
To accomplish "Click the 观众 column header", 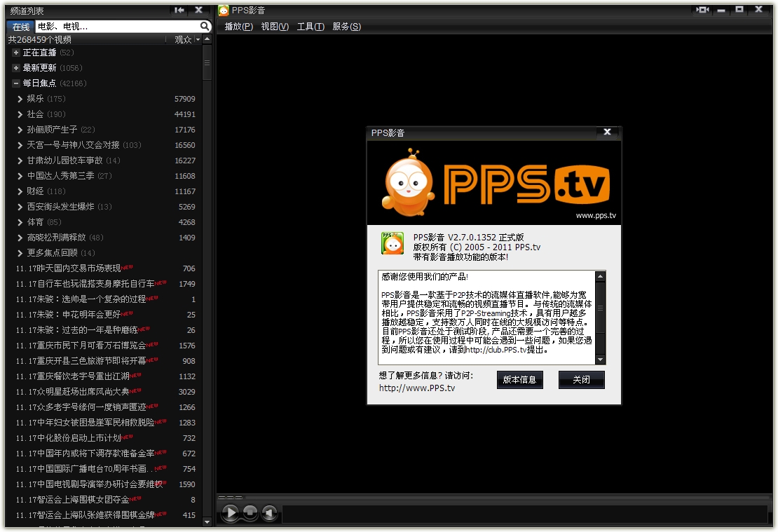I will [x=183, y=40].
